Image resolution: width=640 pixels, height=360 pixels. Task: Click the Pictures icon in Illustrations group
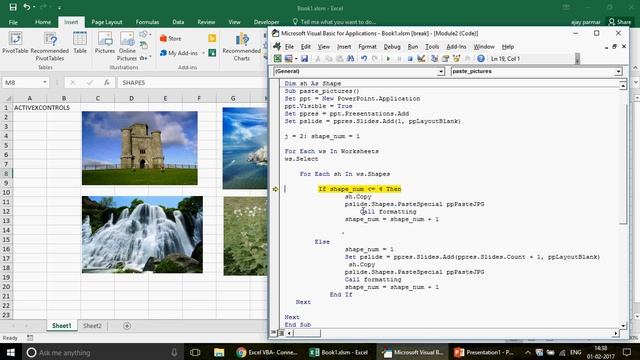(x=105, y=43)
